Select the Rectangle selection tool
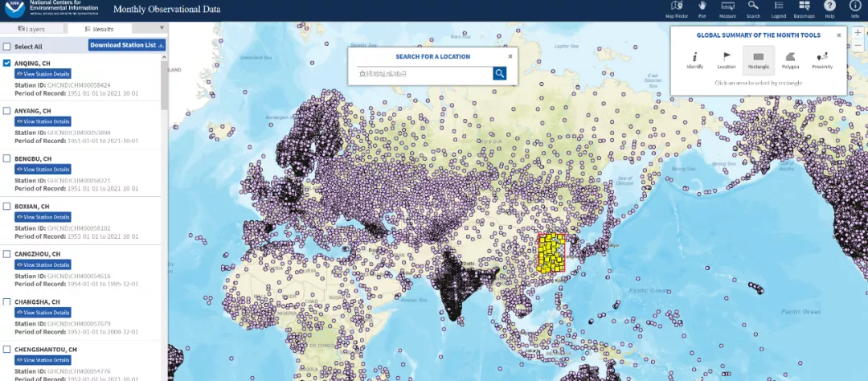Screen dimensions: 868x381 click(x=759, y=60)
